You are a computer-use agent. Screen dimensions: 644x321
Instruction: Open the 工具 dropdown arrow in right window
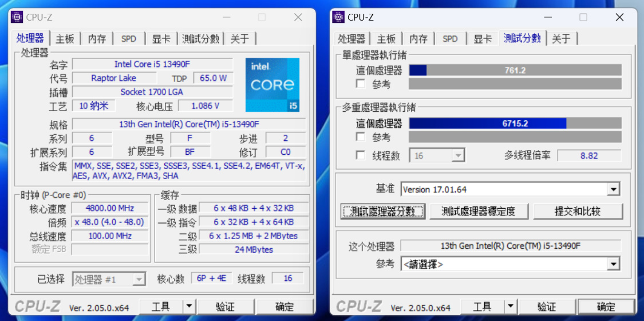coord(509,306)
